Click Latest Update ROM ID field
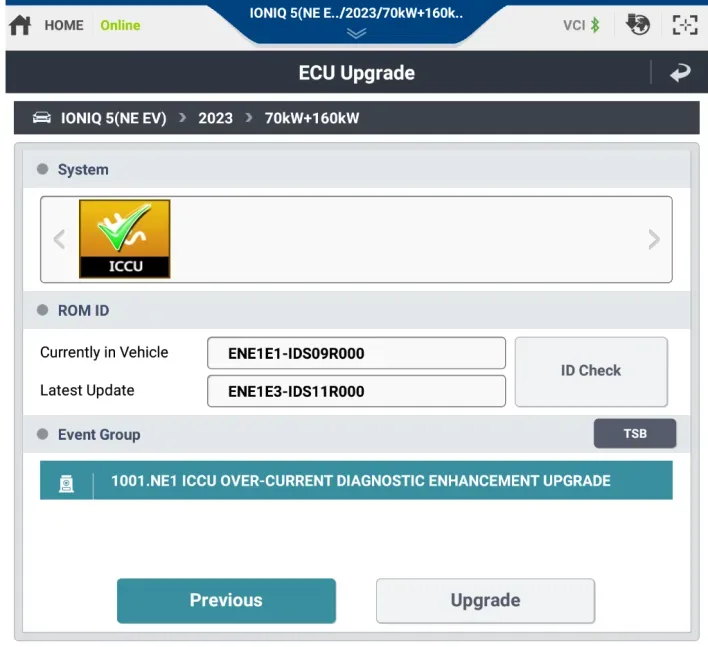The image size is (708, 647). 356,391
